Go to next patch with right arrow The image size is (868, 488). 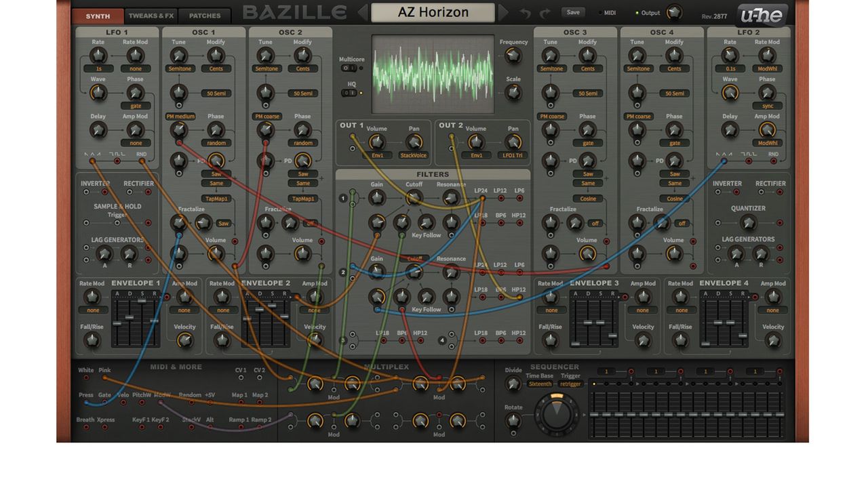click(x=503, y=13)
